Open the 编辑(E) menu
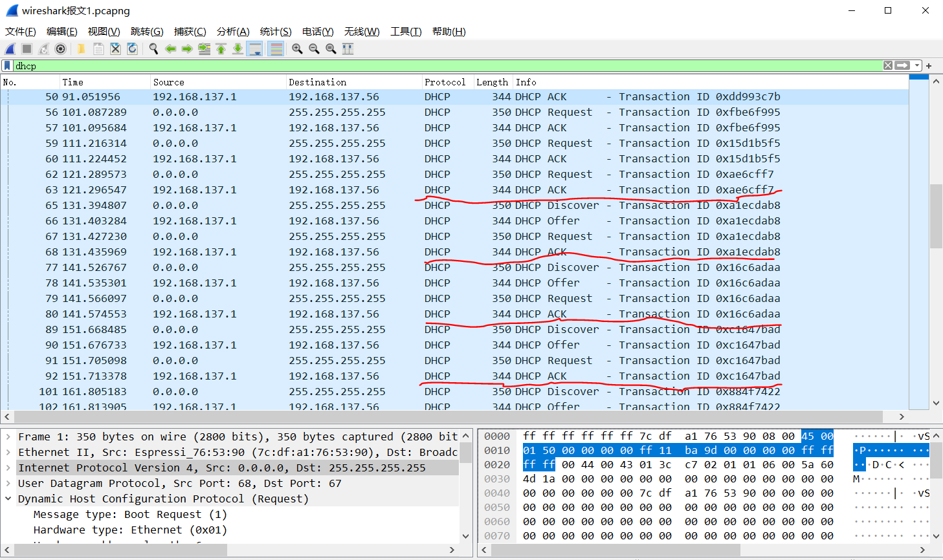The height and width of the screenshot is (560, 943). tap(61, 31)
